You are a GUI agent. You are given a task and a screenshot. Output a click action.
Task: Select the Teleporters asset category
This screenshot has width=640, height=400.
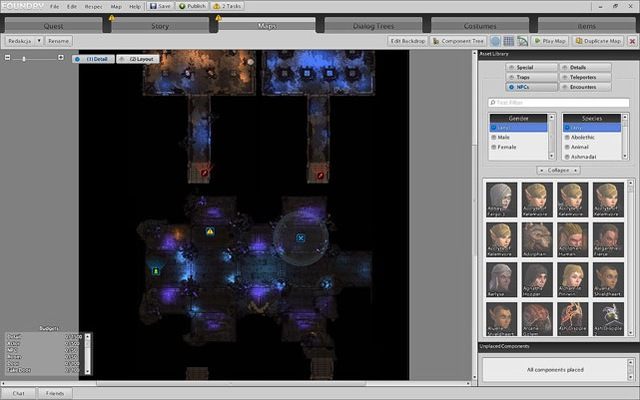pyautogui.click(x=585, y=77)
